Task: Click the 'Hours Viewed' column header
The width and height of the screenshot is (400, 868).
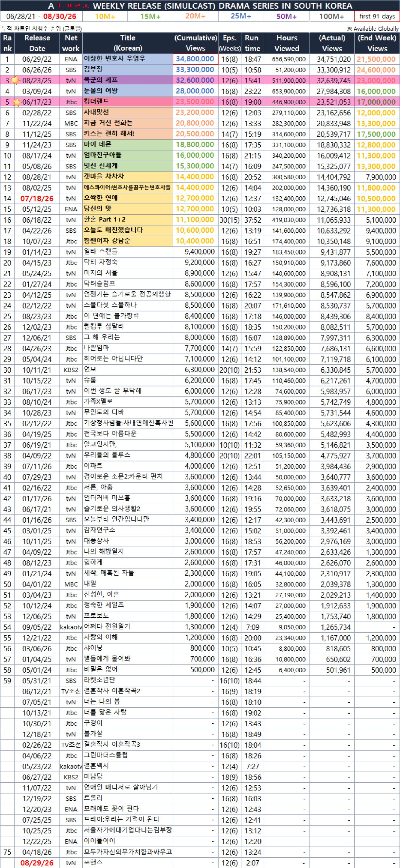Action: click(287, 43)
